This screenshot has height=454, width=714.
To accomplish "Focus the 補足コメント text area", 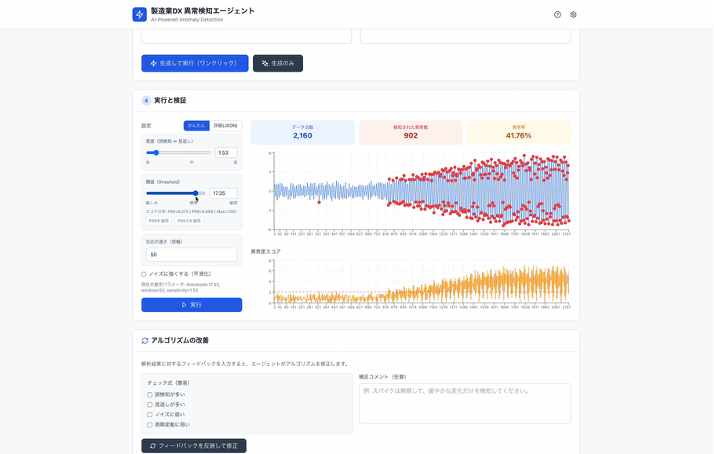I will click(464, 403).
